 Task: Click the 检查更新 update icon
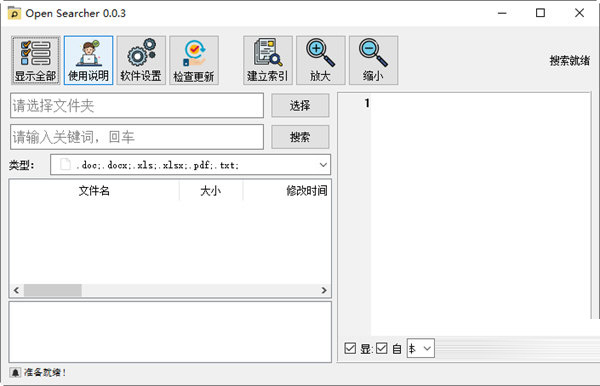click(194, 60)
